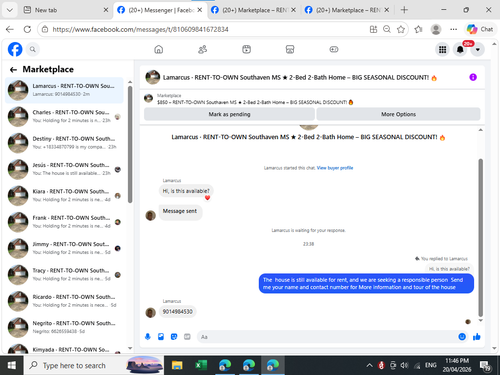The image size is (500, 375).
Task: Open the favorites list icon
Action: click(x=418, y=29)
